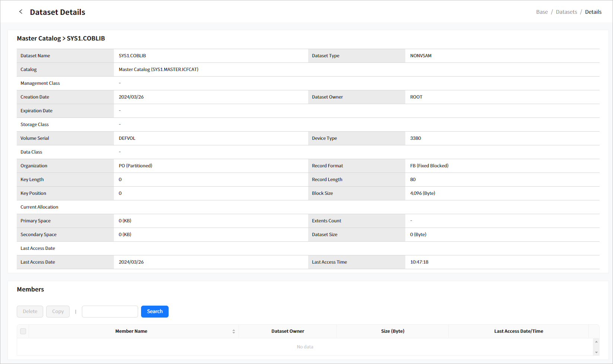Click the Size (Byte) column header

393,331
